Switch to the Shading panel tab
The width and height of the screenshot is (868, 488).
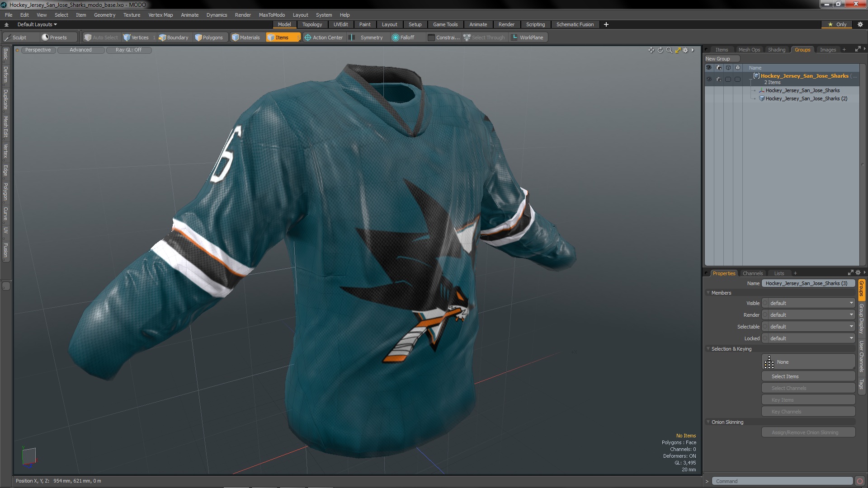click(776, 50)
